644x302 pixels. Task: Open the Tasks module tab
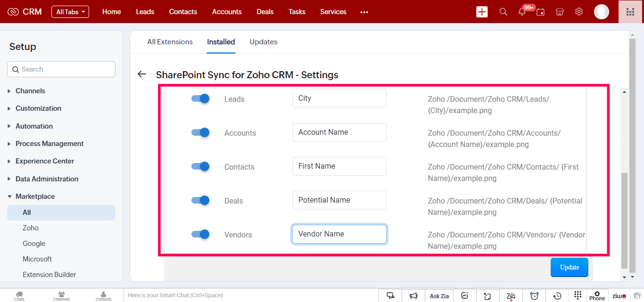(x=297, y=12)
